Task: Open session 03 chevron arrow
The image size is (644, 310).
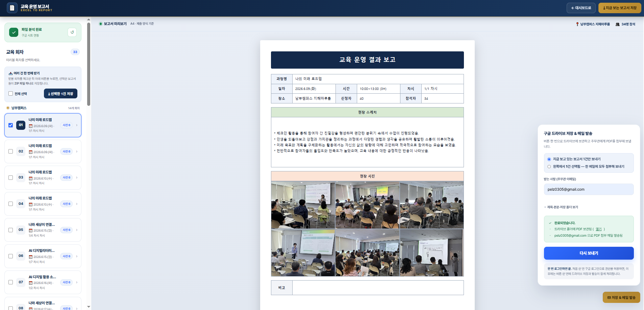Action: (77, 177)
